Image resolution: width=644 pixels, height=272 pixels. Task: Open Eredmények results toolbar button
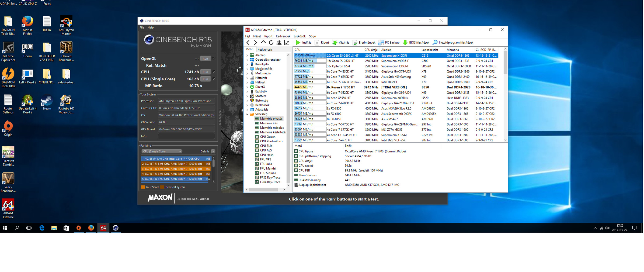364,43
